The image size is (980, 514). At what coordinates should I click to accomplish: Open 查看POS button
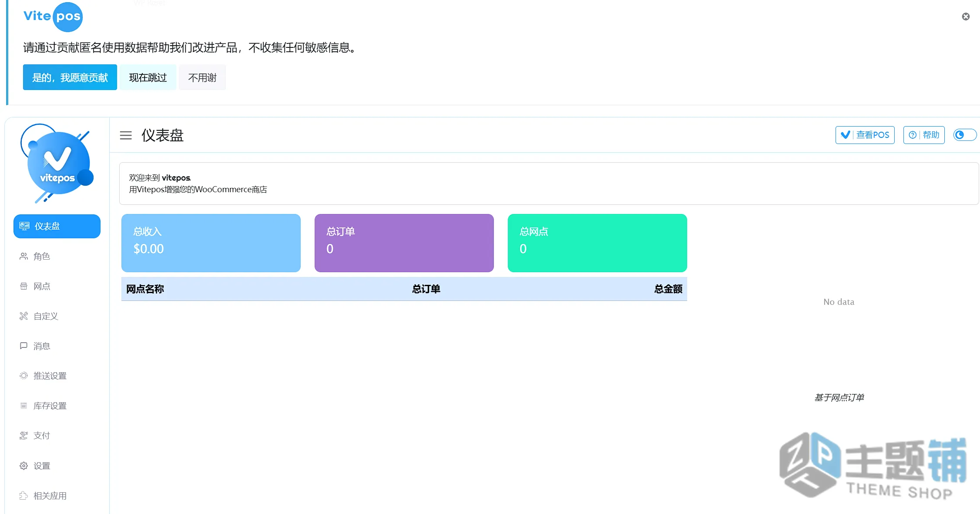tap(865, 135)
